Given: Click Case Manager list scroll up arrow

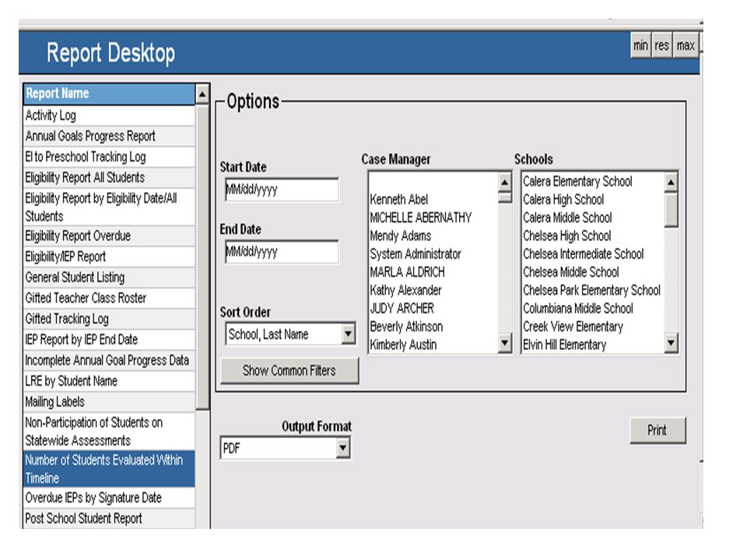Looking at the screenshot, I should [x=504, y=181].
